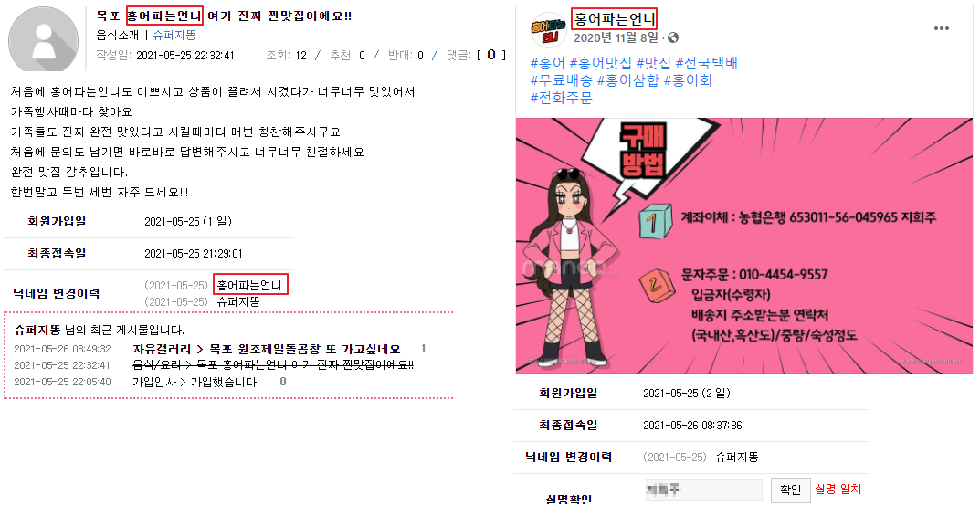The height and width of the screenshot is (505, 980).
Task: Click the 홍어파는언니 page name
Action: tap(615, 18)
